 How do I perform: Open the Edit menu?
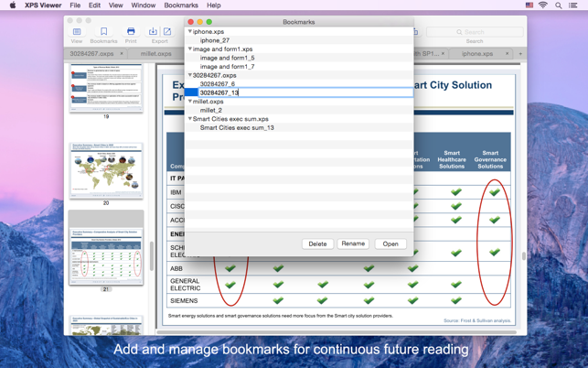click(94, 5)
